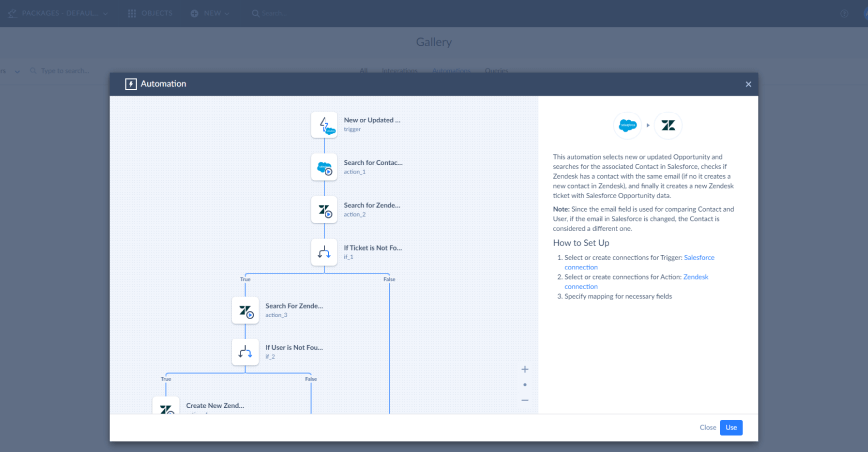Switch to the Automations gallery tab
Image resolution: width=868 pixels, height=452 pixels.
pos(451,71)
